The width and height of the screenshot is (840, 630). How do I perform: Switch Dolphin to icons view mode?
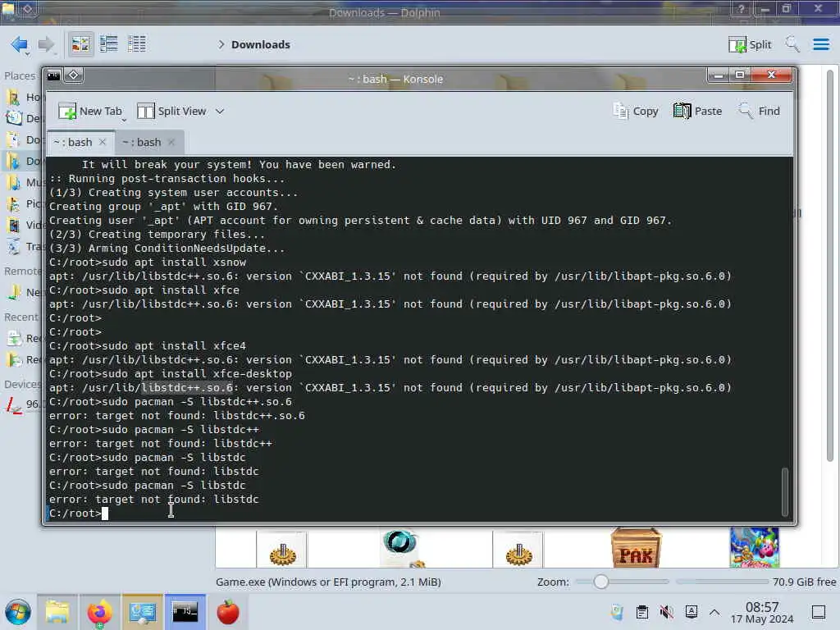tap(80, 44)
